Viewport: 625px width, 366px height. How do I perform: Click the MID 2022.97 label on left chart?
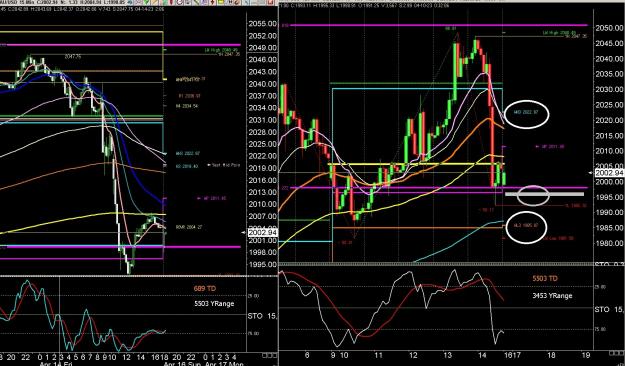click(188, 153)
